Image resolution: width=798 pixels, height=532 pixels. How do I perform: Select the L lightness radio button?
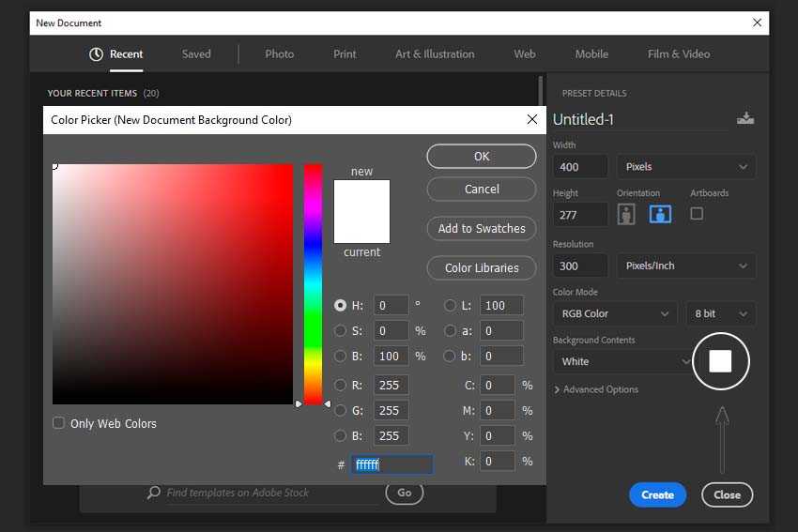pos(450,305)
